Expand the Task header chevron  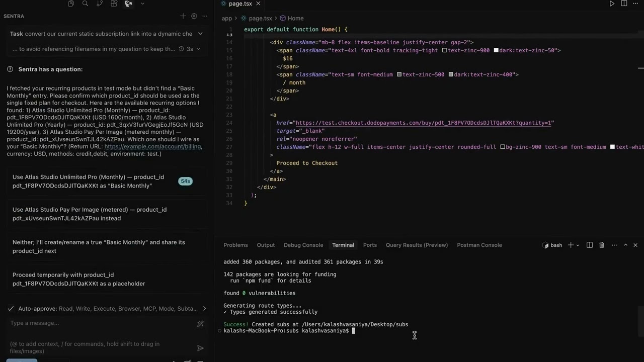[200, 34]
